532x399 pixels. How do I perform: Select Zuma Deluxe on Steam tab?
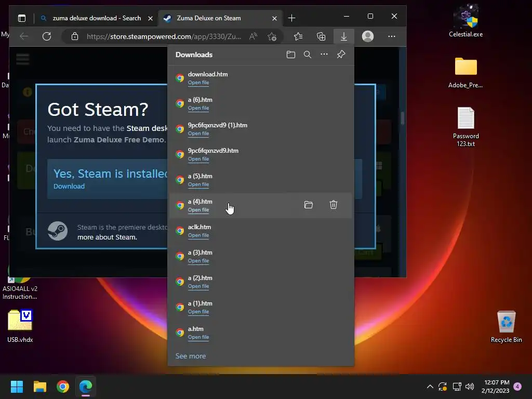209,18
